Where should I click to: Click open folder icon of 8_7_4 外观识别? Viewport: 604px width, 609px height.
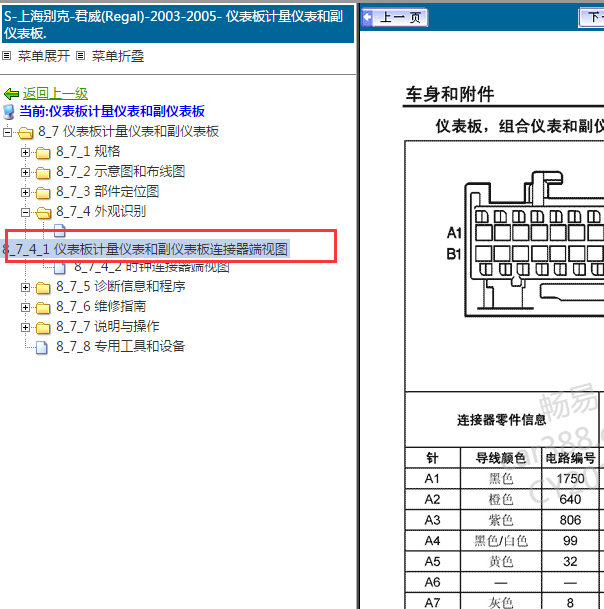click(x=44, y=213)
